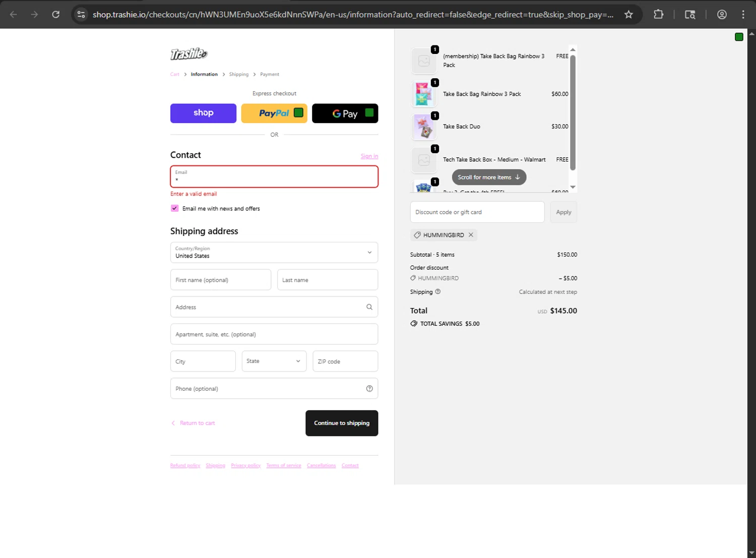Click the Take Back Duo product thumbnail
The width and height of the screenshot is (756, 558).
(424, 127)
